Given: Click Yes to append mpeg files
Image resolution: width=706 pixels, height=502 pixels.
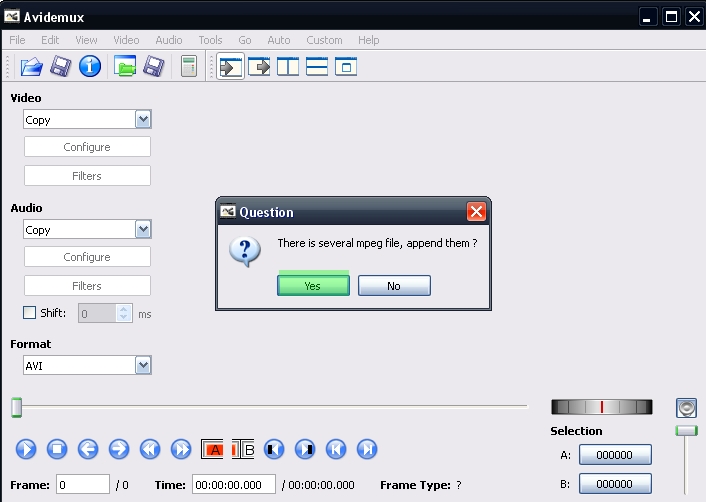Looking at the screenshot, I should tap(313, 285).
